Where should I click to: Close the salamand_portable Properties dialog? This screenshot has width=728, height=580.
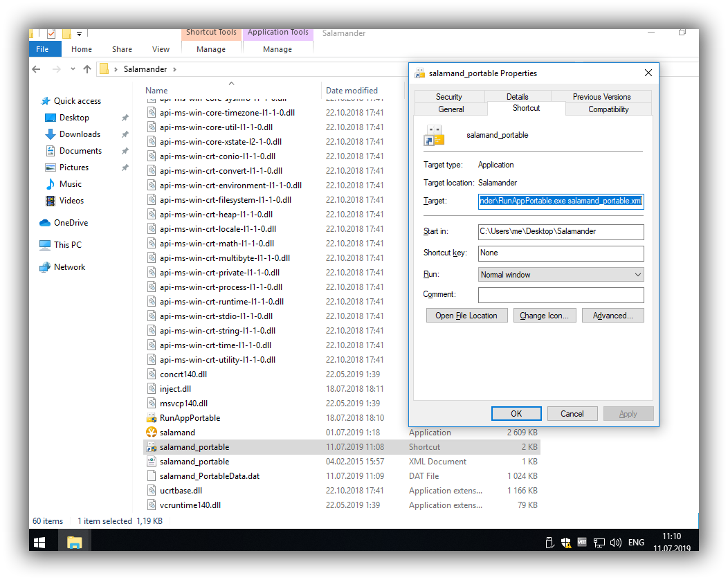point(648,73)
